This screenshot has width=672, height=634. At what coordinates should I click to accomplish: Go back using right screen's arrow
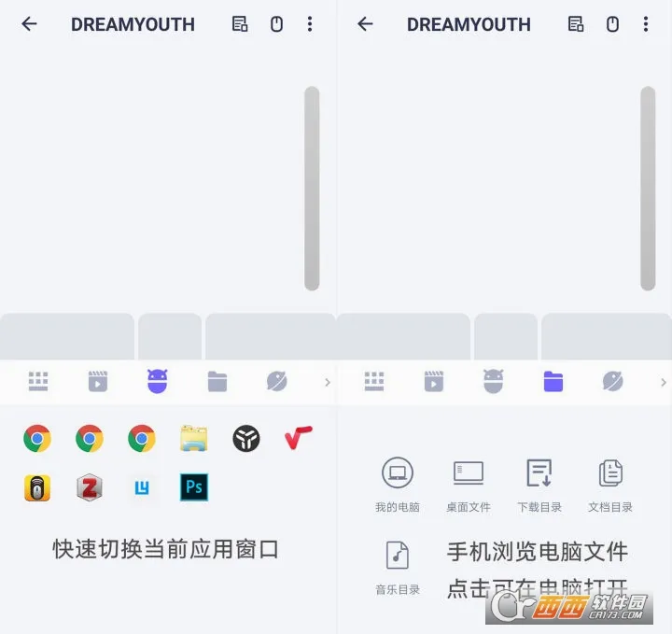(365, 24)
